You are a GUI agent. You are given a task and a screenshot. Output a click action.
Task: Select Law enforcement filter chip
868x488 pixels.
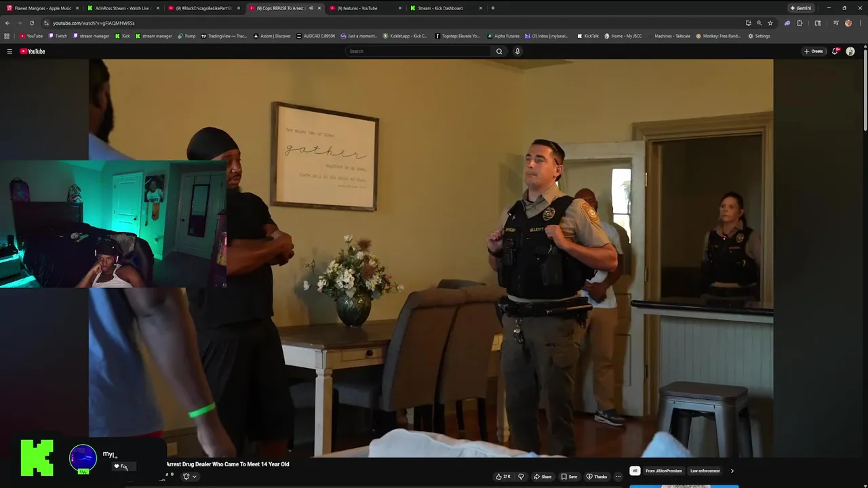pyautogui.click(x=705, y=471)
